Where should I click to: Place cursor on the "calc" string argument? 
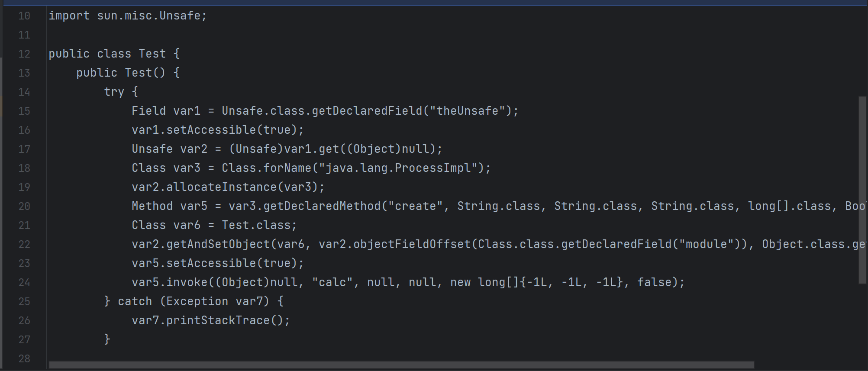point(332,283)
